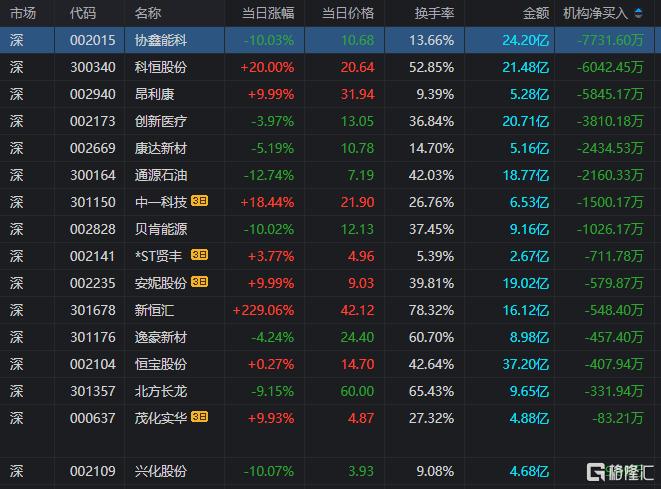Select stock name 逸豪新材
The image size is (661, 489).
[161, 337]
